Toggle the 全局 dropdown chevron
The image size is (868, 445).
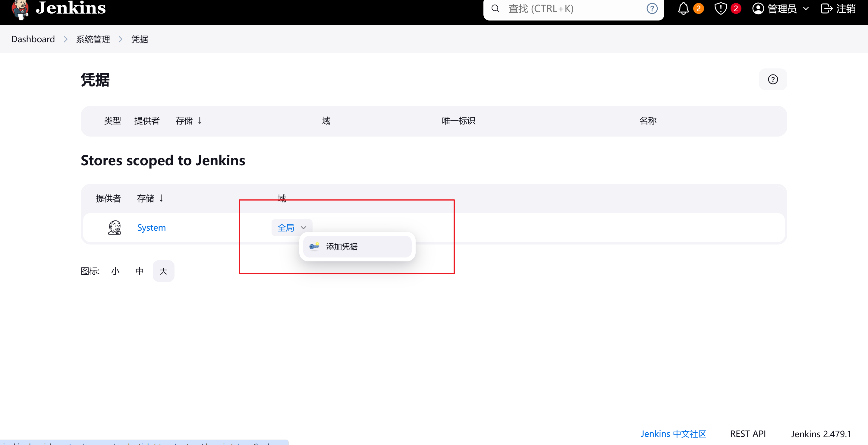pyautogui.click(x=303, y=228)
